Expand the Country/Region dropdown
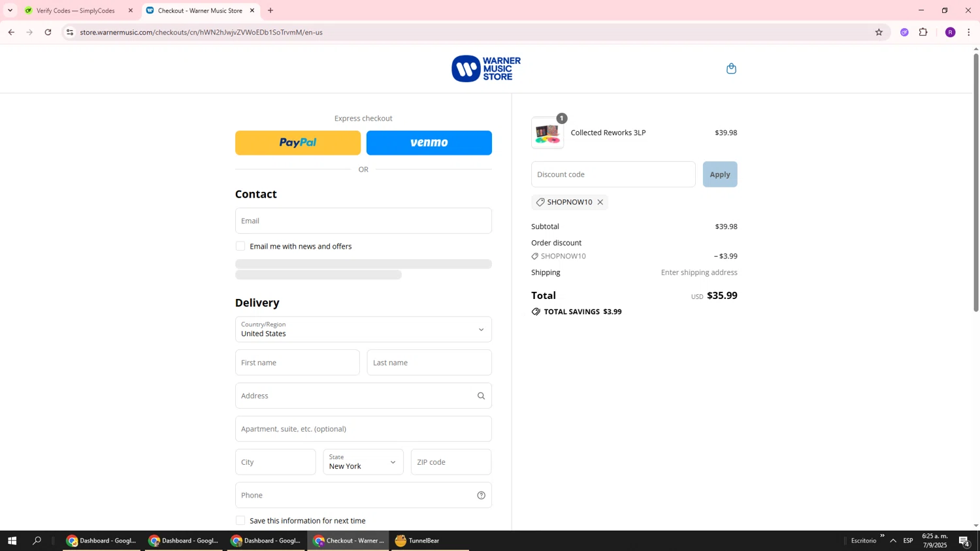 click(x=363, y=330)
